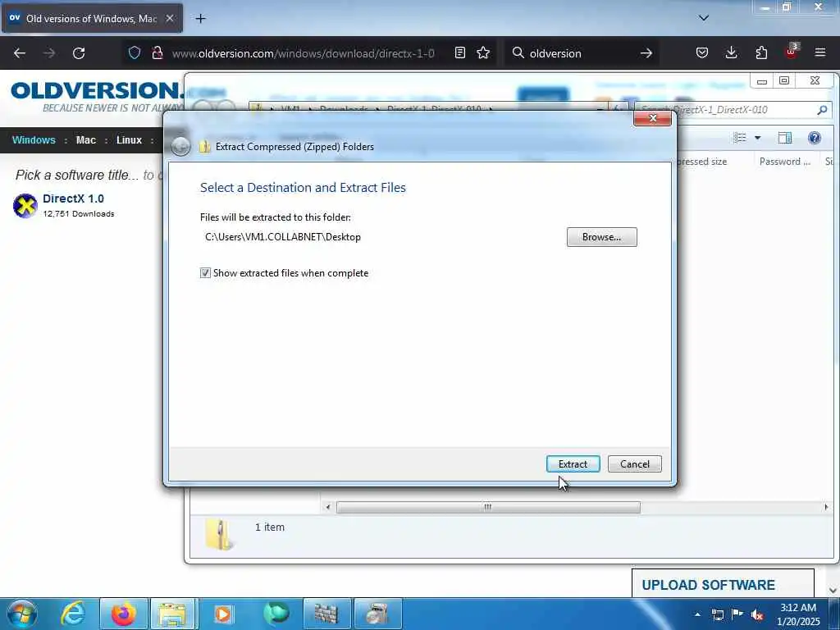Launch Internet Explorer from taskbar
The image size is (840, 630).
[x=72, y=614]
